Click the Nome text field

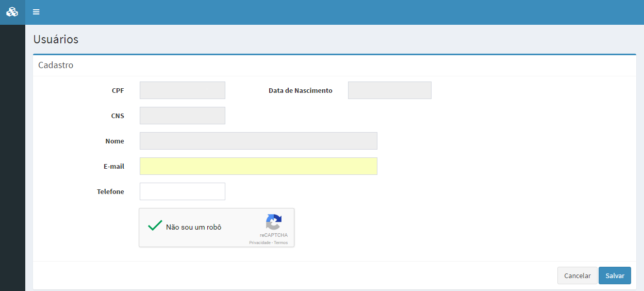click(x=258, y=141)
